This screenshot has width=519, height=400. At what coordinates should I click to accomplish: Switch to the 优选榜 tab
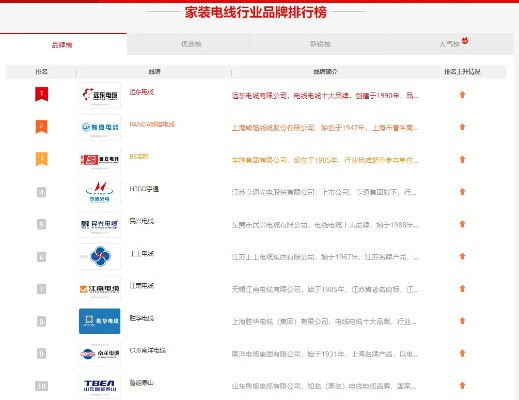point(191,44)
